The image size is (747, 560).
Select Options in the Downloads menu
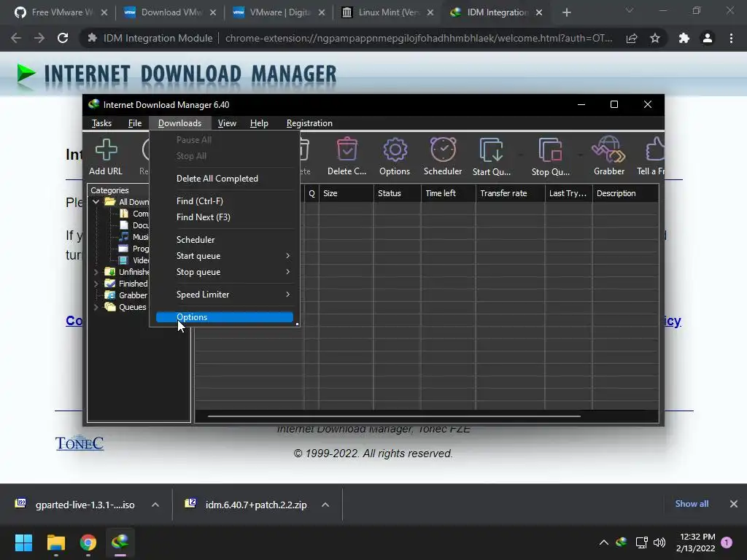pyautogui.click(x=225, y=317)
